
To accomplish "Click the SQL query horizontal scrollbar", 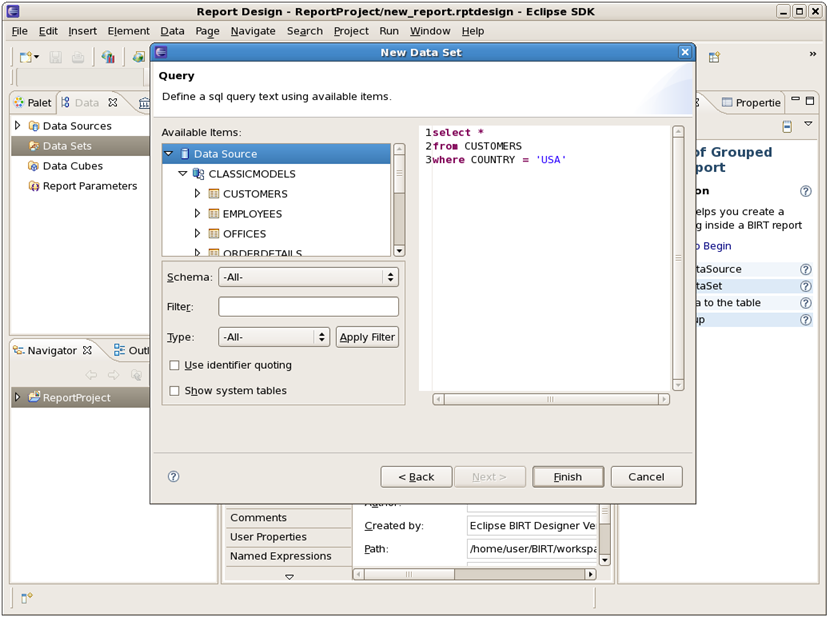I will (551, 399).
